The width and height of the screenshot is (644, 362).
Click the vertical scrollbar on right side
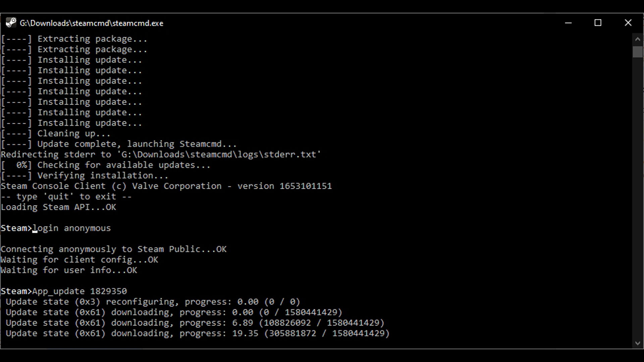638,52
